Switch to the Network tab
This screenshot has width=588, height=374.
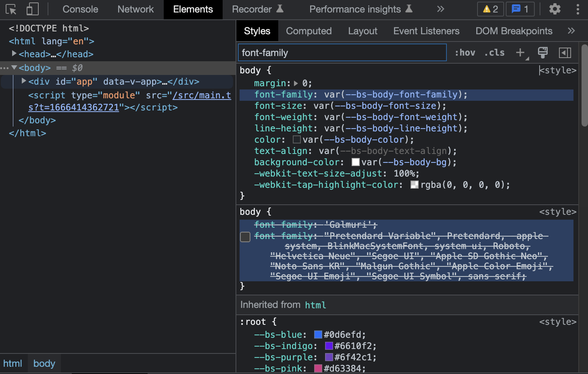click(136, 9)
